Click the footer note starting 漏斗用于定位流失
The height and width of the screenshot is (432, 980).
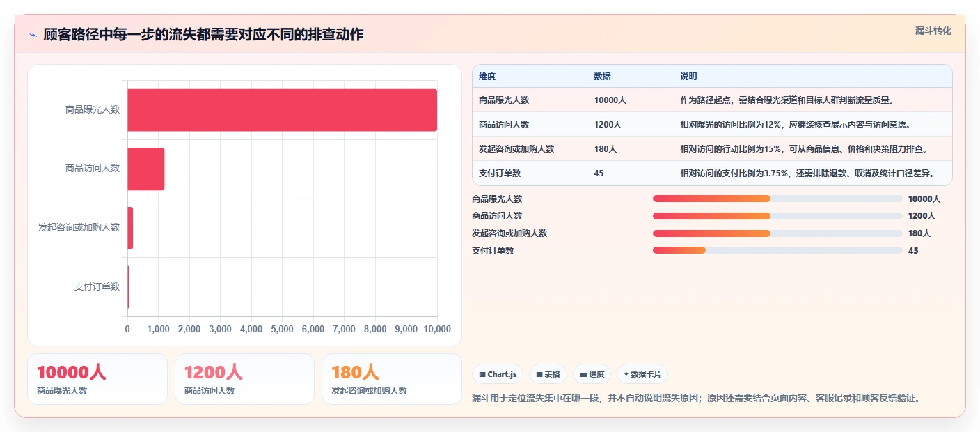point(698,399)
